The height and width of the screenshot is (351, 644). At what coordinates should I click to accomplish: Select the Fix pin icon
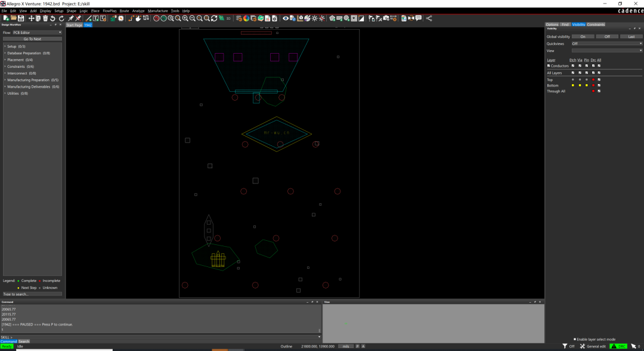tap(70, 18)
